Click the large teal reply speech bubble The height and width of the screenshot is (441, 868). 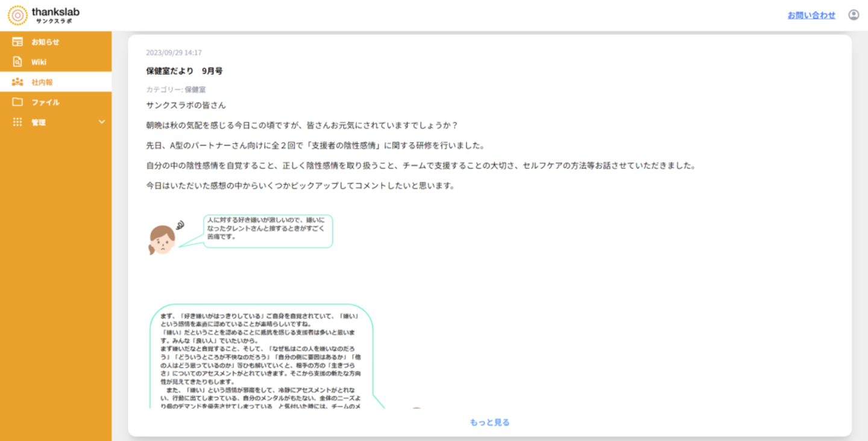click(x=262, y=357)
